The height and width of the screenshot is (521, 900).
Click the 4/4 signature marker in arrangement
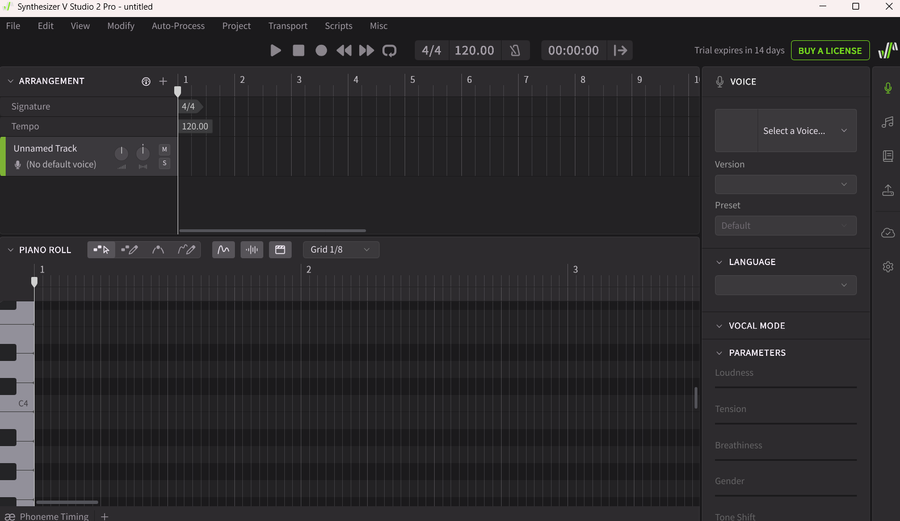[x=188, y=106]
